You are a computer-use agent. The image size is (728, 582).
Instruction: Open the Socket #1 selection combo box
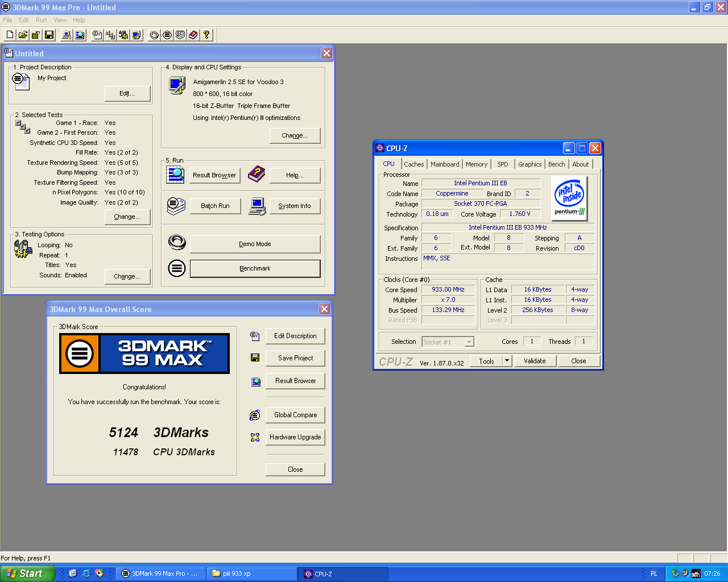tap(448, 342)
